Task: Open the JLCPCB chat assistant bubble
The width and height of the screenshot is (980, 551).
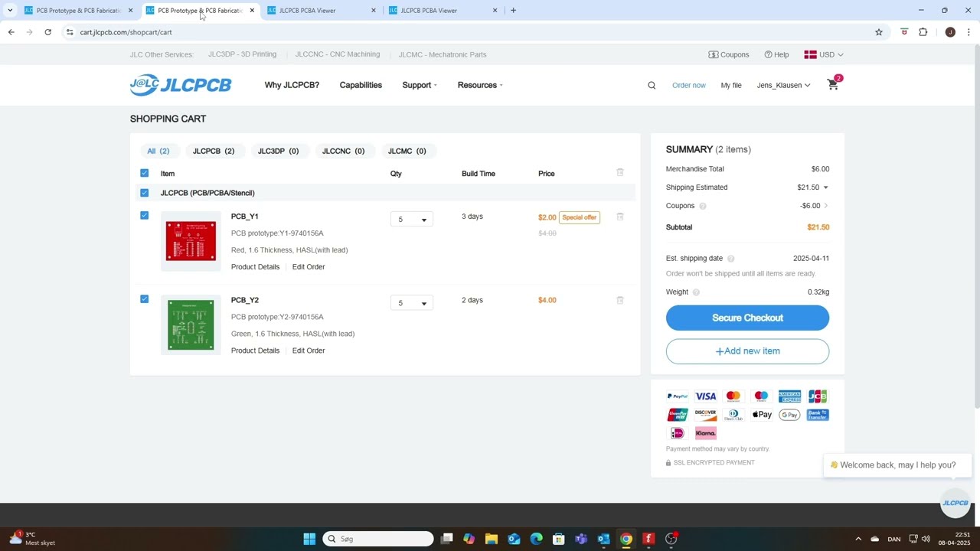Action: click(955, 503)
